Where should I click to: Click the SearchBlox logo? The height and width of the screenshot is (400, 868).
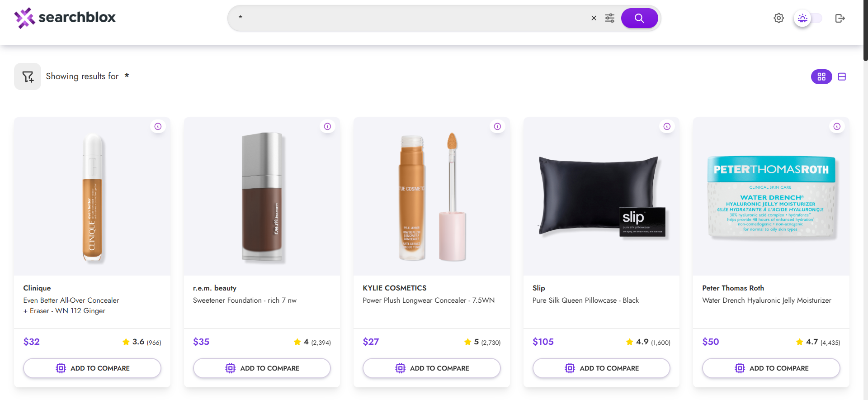(65, 18)
